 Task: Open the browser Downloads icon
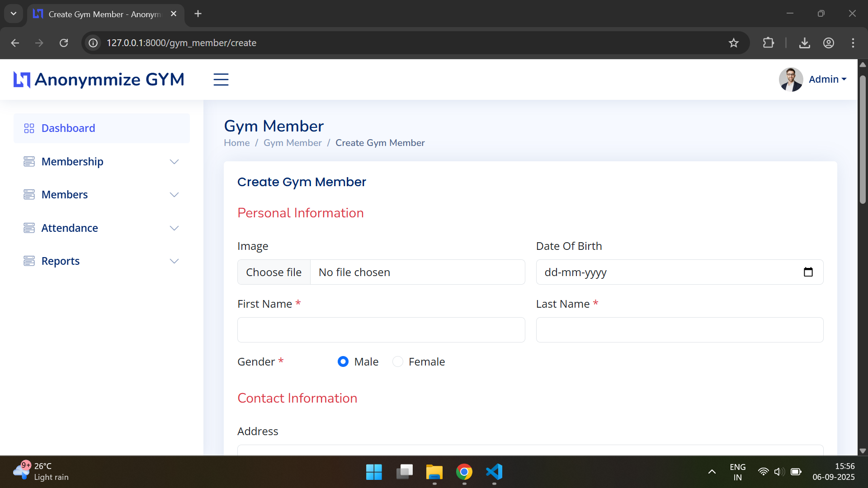[804, 43]
